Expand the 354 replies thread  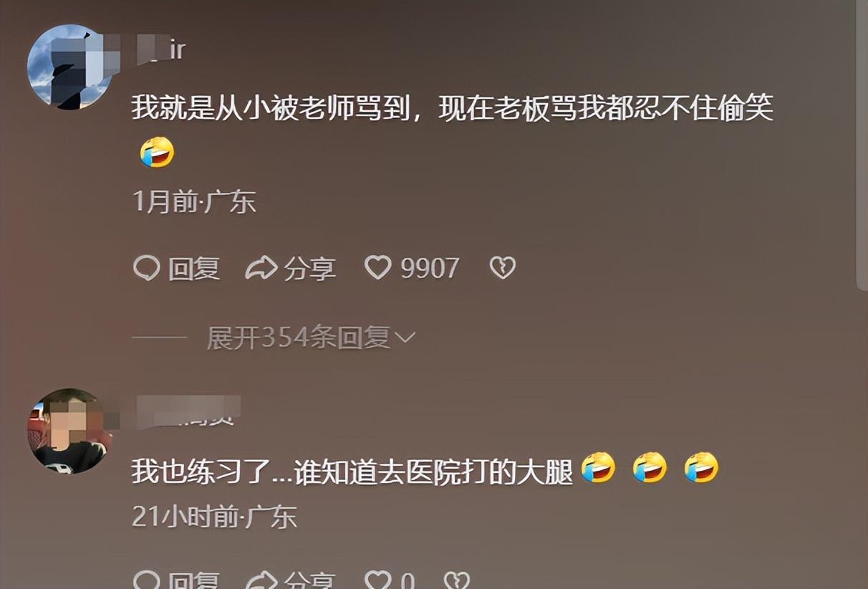tap(311, 337)
